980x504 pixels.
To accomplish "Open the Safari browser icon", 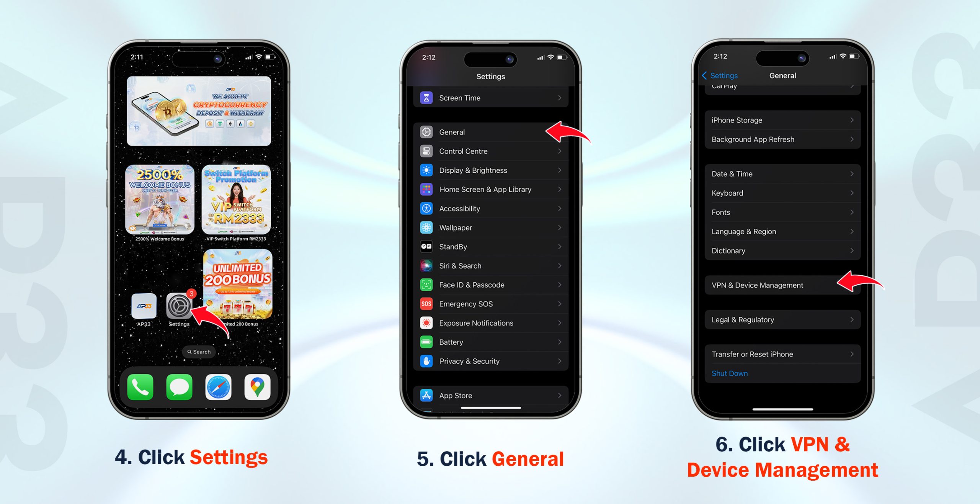I will point(219,386).
